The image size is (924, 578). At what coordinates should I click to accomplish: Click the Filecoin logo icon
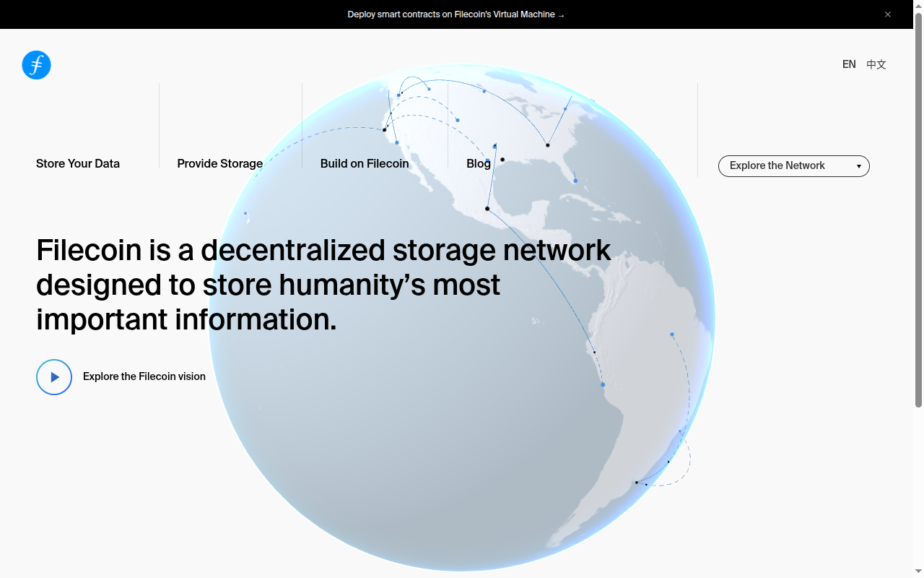pos(36,65)
